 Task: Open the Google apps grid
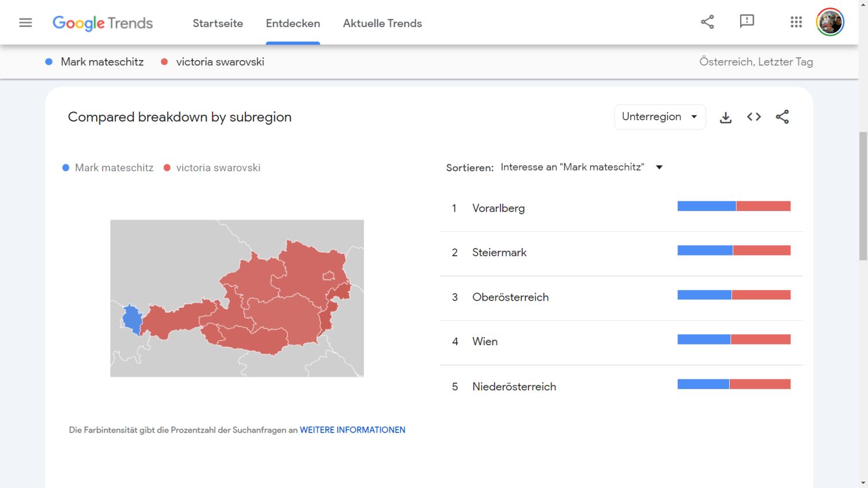(796, 22)
